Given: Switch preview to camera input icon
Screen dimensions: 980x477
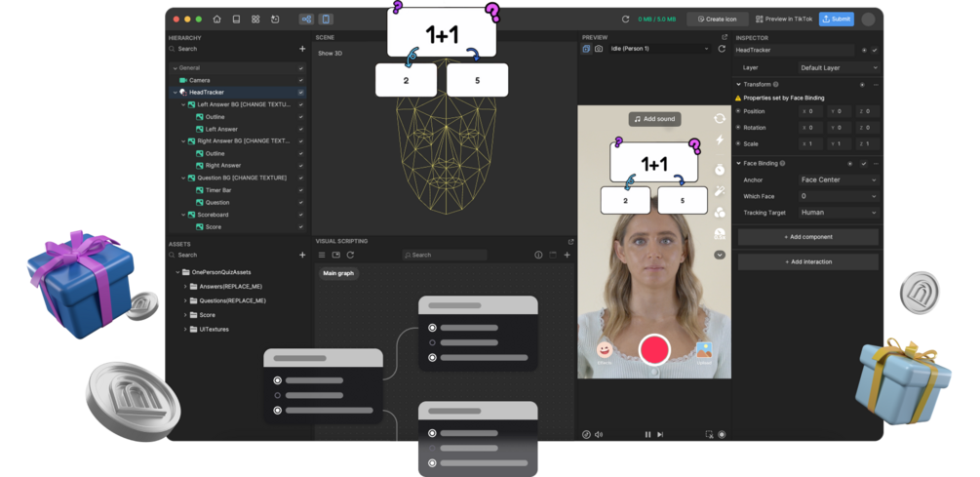Looking at the screenshot, I should (x=599, y=49).
